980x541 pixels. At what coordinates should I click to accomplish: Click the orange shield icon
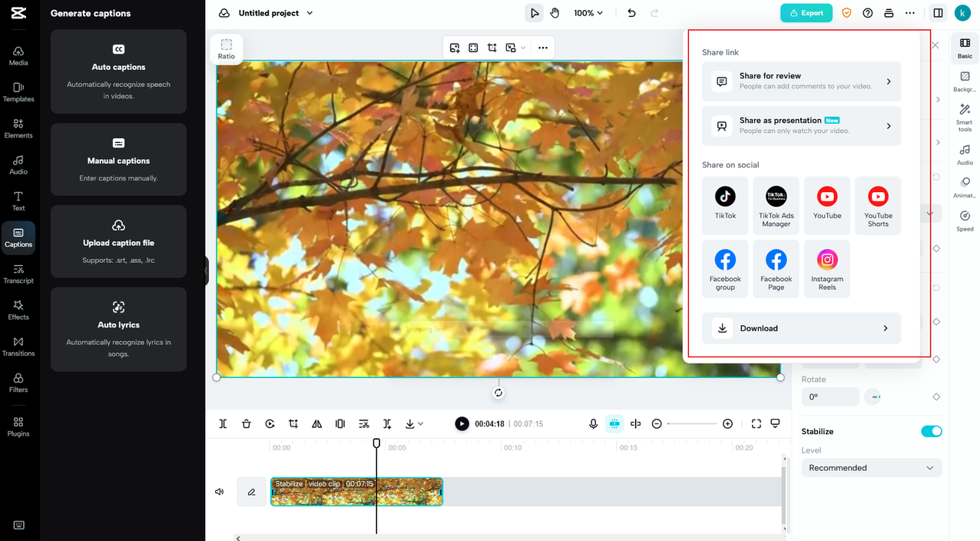[846, 13]
